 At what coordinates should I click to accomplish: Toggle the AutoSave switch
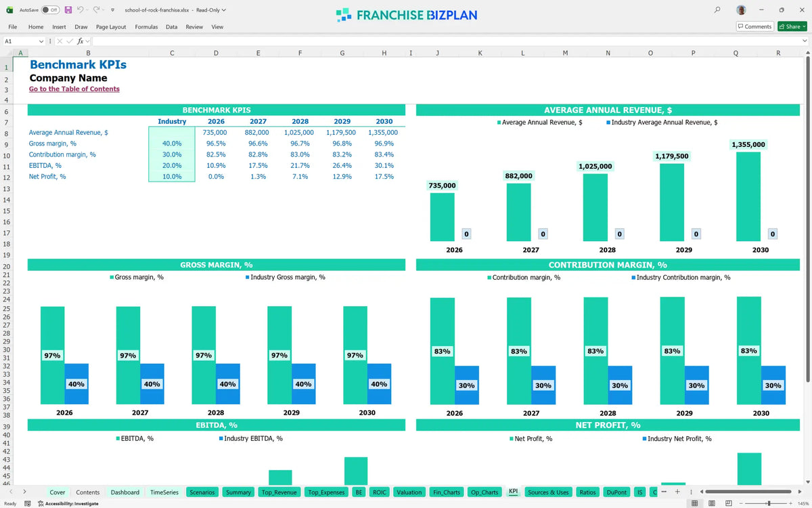[50, 10]
